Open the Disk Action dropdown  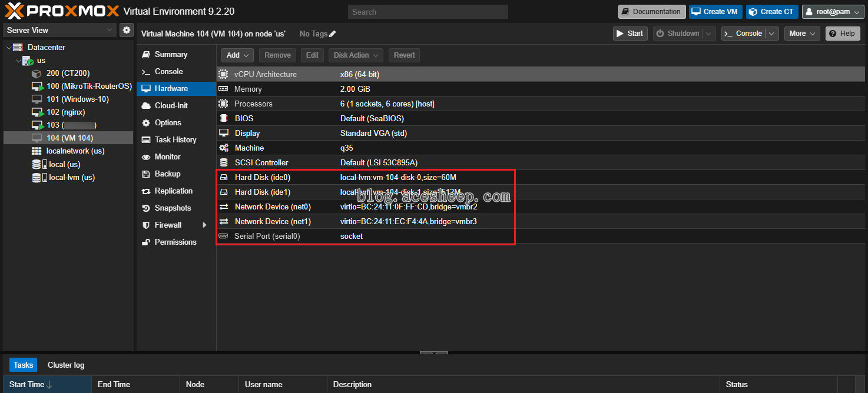[x=356, y=55]
